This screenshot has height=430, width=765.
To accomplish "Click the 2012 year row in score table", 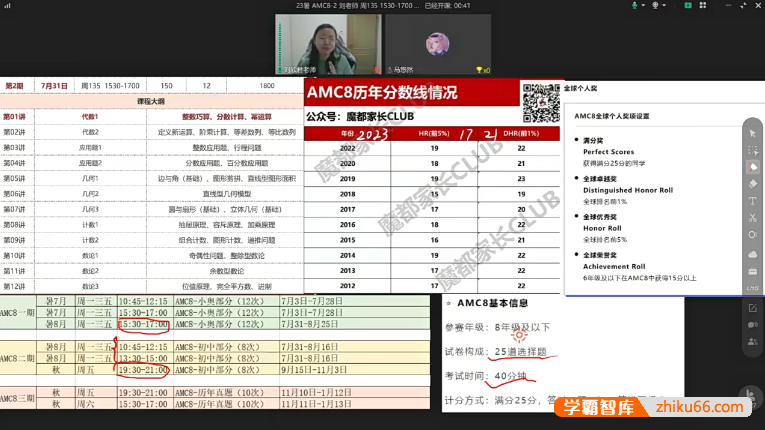I will pos(432,286).
